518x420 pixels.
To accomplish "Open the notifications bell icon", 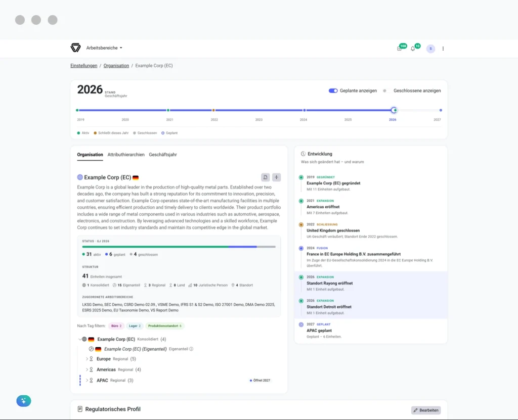I will click(413, 49).
